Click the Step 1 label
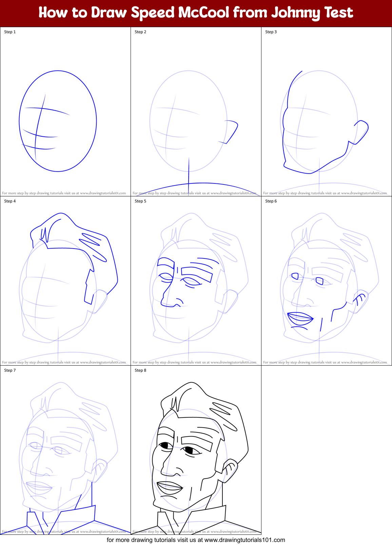The height and width of the screenshot is (545, 392). [x=10, y=32]
